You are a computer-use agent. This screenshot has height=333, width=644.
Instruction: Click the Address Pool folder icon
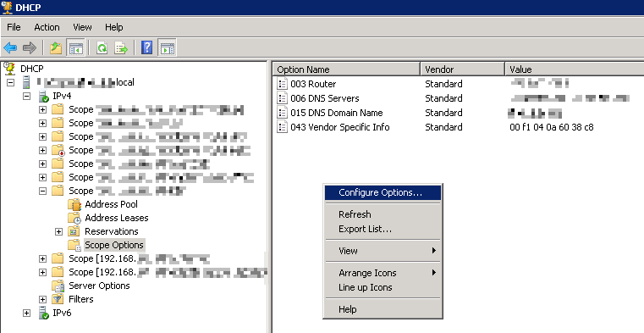coord(74,204)
